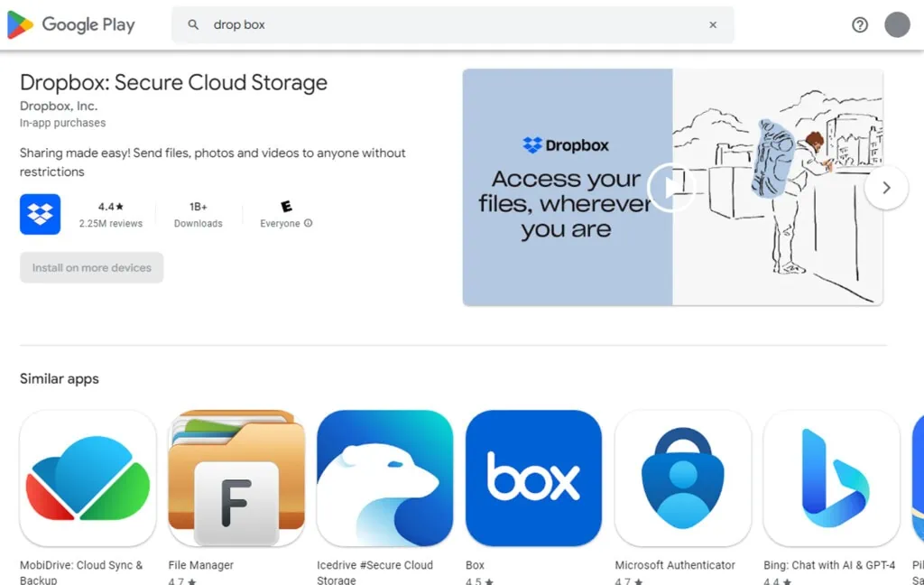
Task: Click Install on more devices
Action: (91, 268)
